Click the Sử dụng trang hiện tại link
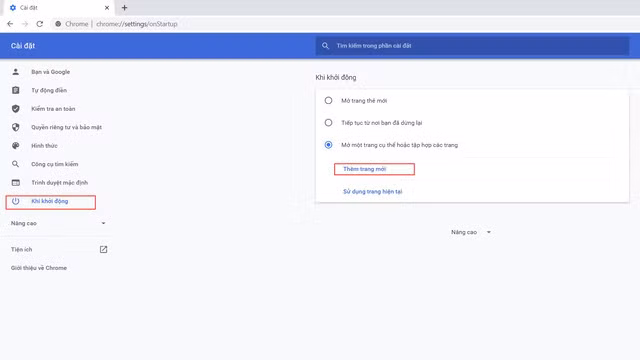The width and height of the screenshot is (640, 360). pos(373,191)
